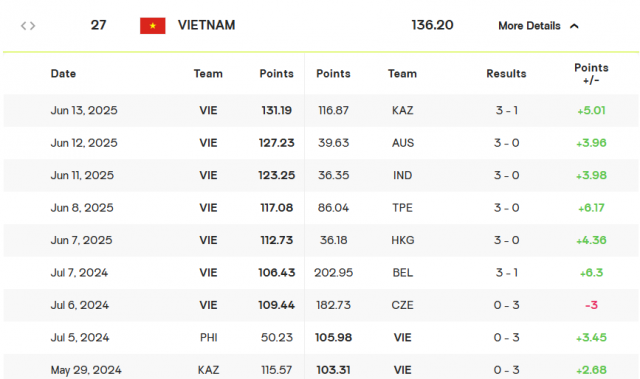Click the VIETNAM team name
640x379 pixels.
point(207,25)
